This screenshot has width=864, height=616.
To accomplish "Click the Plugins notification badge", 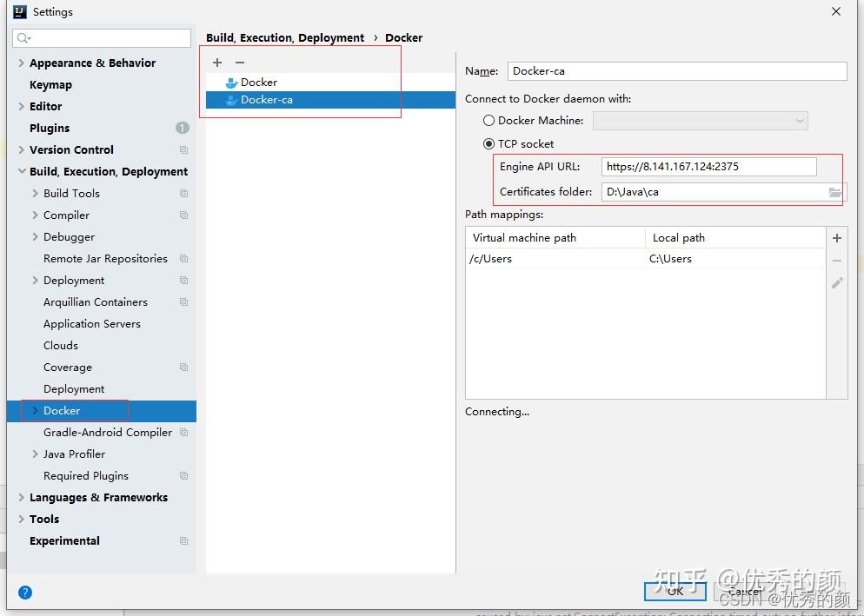I will click(x=182, y=128).
